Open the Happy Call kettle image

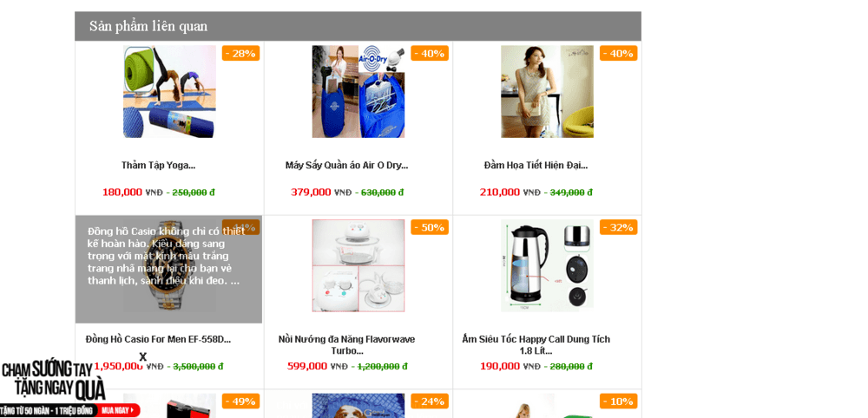(x=547, y=266)
